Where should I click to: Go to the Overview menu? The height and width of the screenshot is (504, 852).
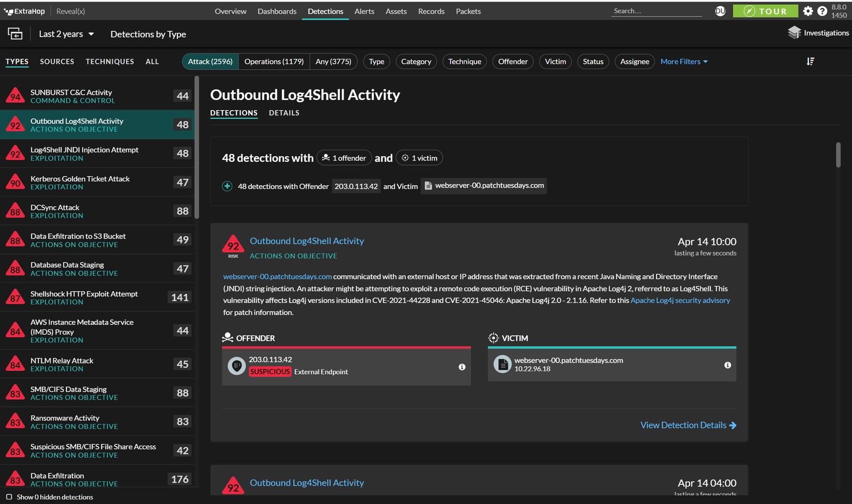point(231,11)
